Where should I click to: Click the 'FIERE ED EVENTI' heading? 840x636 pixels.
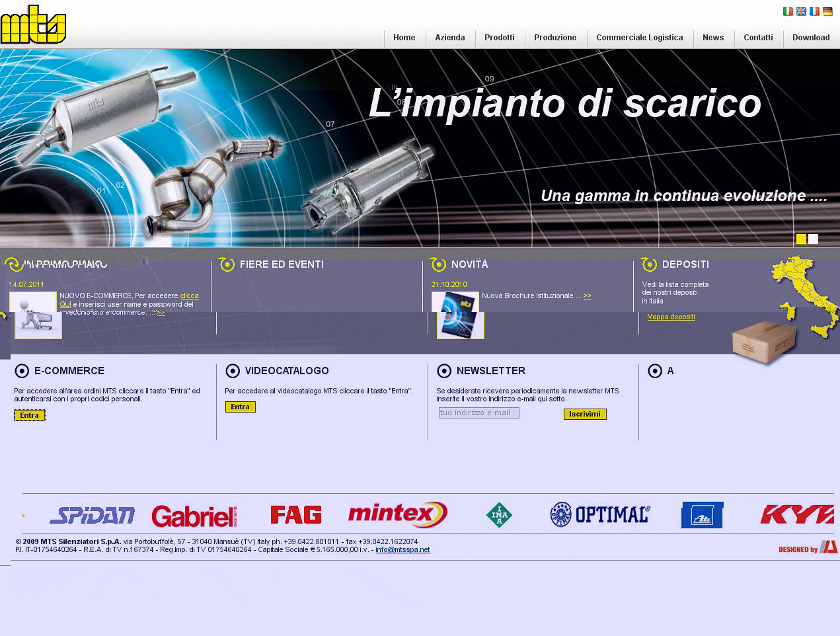pos(282,264)
